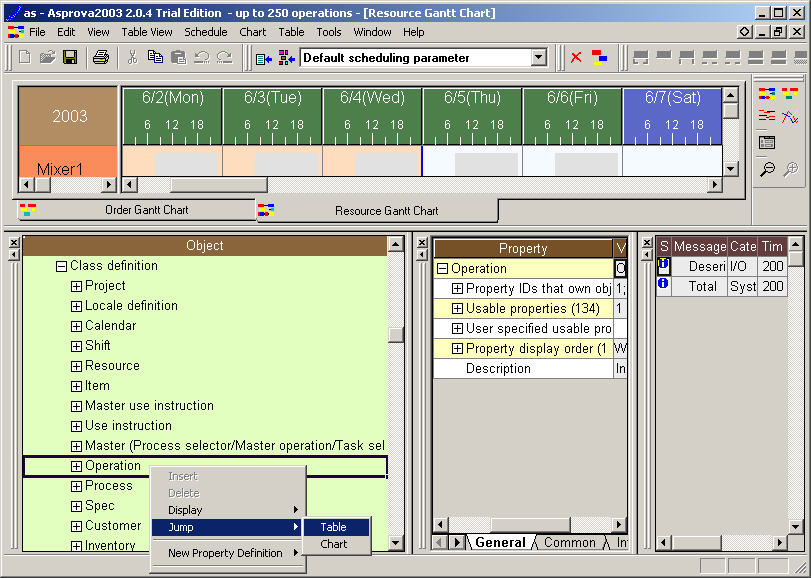Switch to the Resource Gantt Chart tab
811x578 pixels.
(x=378, y=210)
